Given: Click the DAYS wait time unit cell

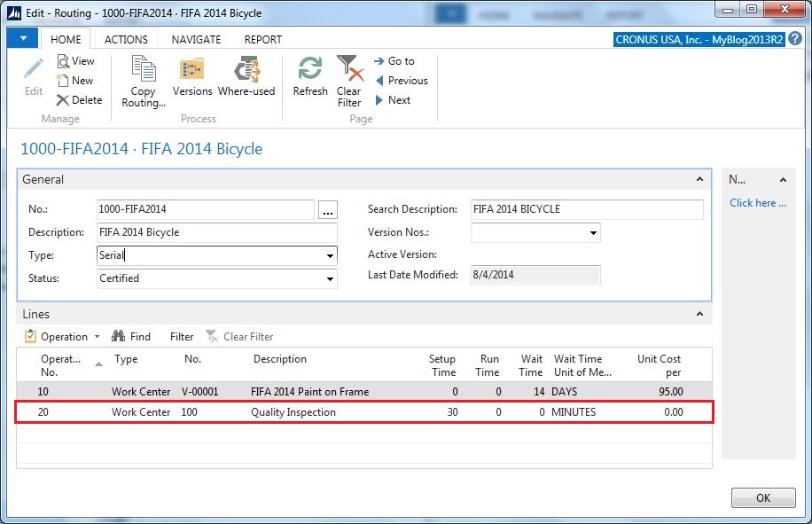Looking at the screenshot, I should [564, 392].
